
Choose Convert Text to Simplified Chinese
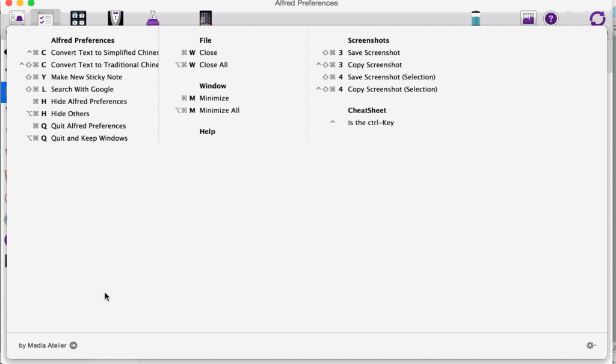point(105,52)
